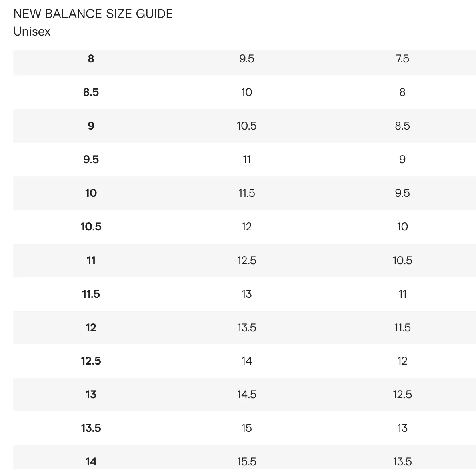This screenshot has height=469, width=476.
Task: Select the 7.5 value in the first row
Action: pyautogui.click(x=402, y=58)
